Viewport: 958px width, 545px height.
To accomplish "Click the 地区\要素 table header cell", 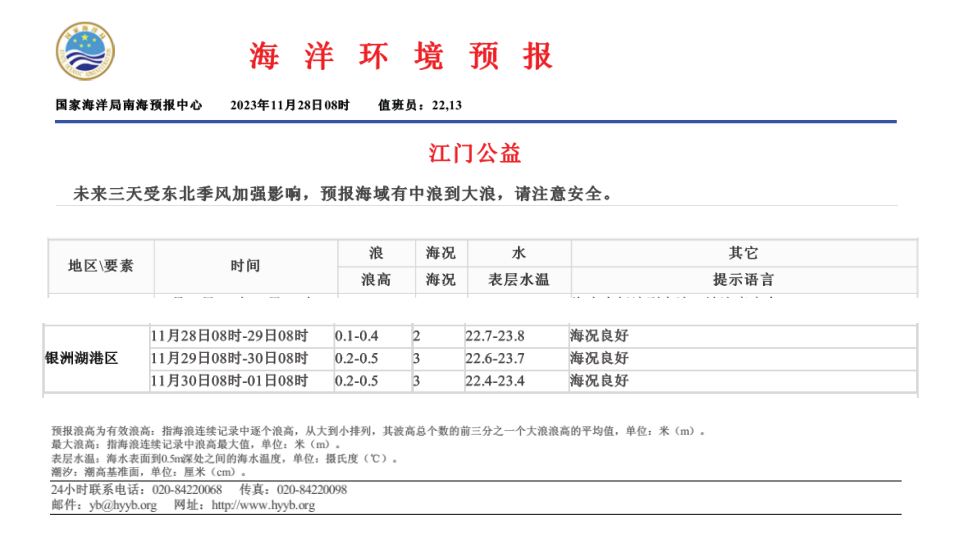I will [100, 266].
